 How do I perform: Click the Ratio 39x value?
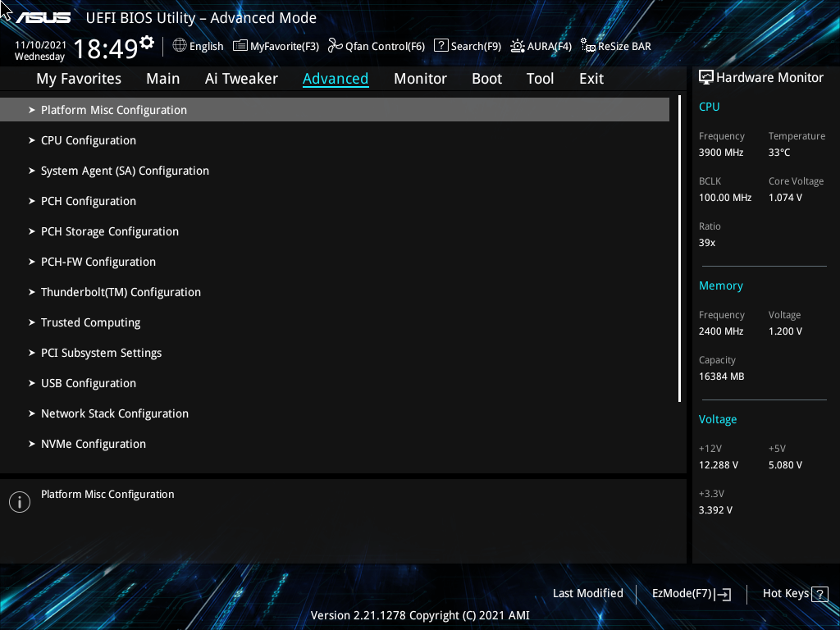click(707, 243)
